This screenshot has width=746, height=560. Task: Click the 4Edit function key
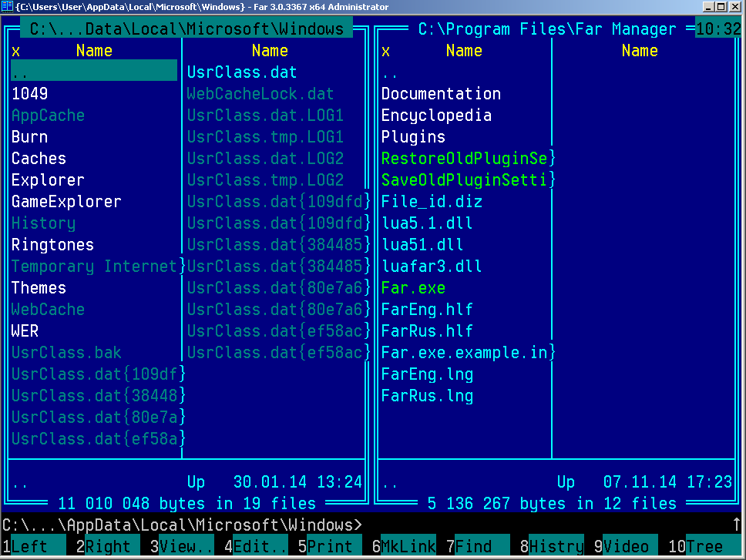click(x=256, y=547)
